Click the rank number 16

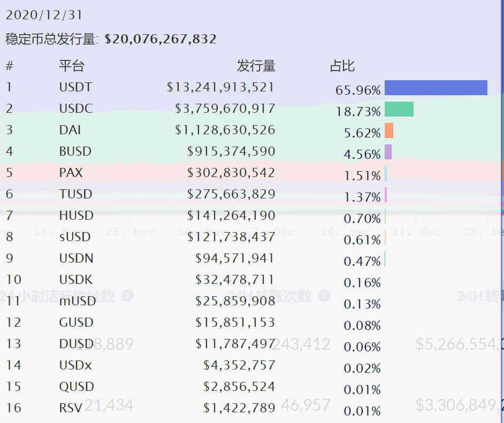[13, 408]
